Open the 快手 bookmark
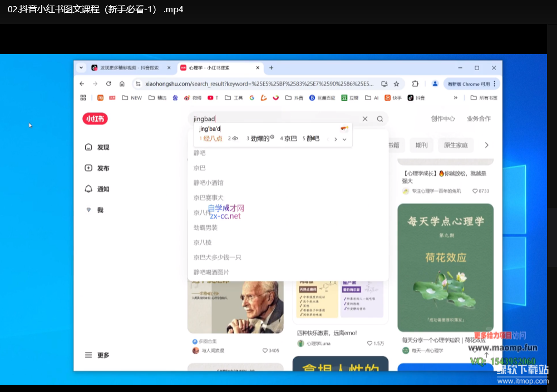557x392 pixels. tap(393, 98)
